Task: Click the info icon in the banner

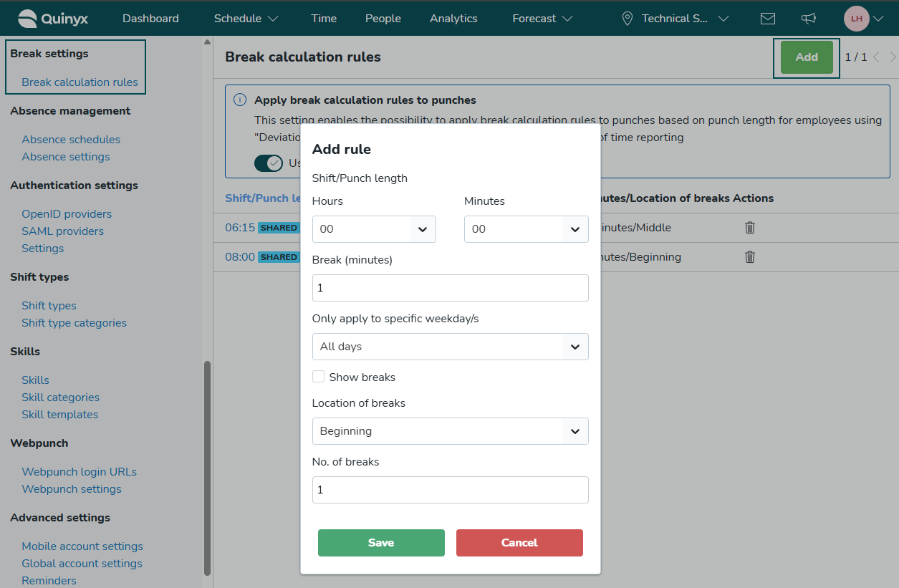Action: tap(241, 100)
